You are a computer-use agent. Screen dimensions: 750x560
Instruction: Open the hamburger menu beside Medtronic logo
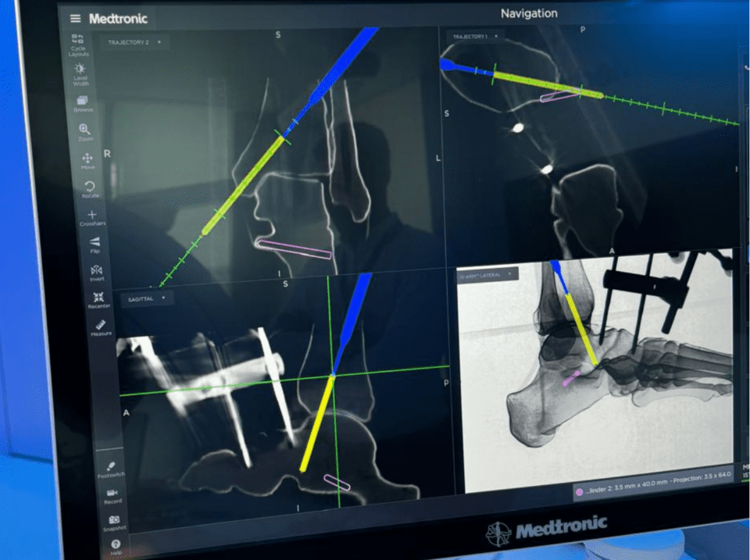75,19
